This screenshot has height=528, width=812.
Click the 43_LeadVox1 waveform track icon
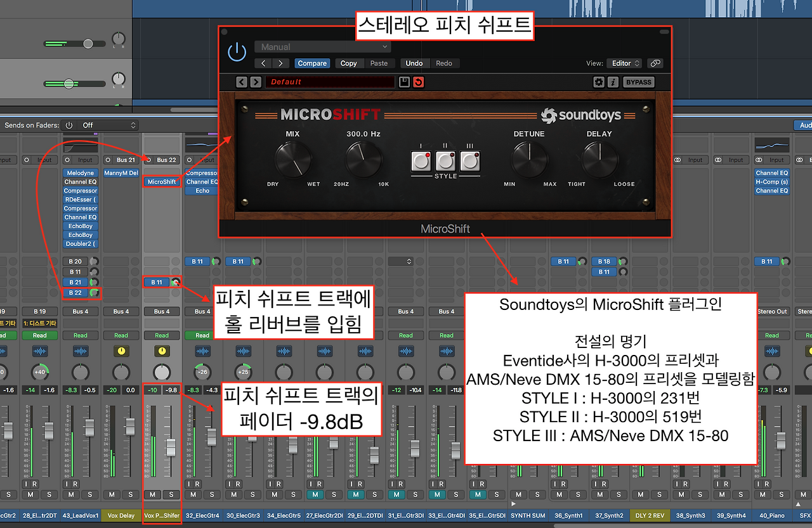click(81, 351)
